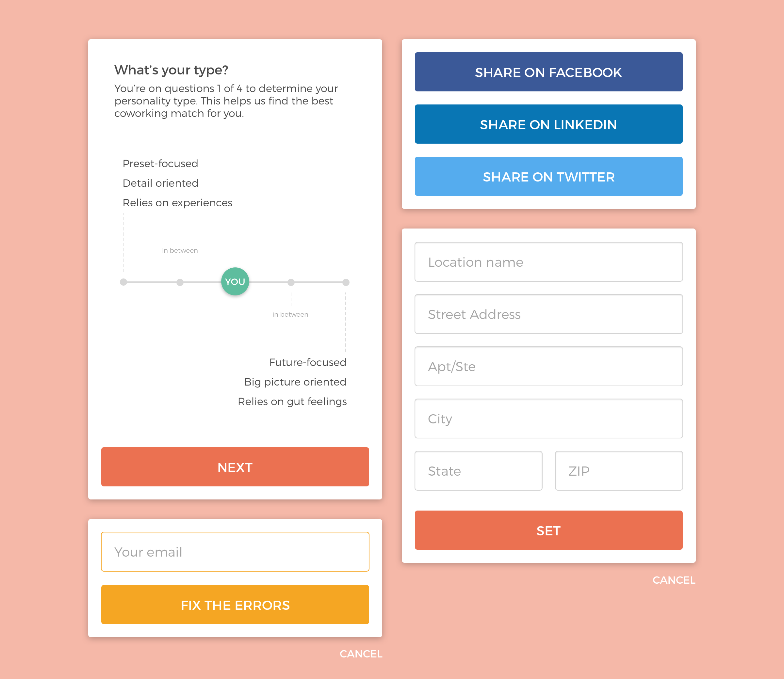Select the Location name input field
This screenshot has width=784, height=679.
pos(547,262)
